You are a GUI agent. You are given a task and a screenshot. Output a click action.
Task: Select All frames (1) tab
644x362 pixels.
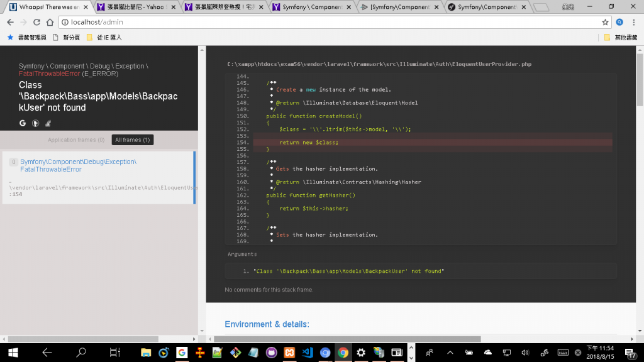point(133,140)
